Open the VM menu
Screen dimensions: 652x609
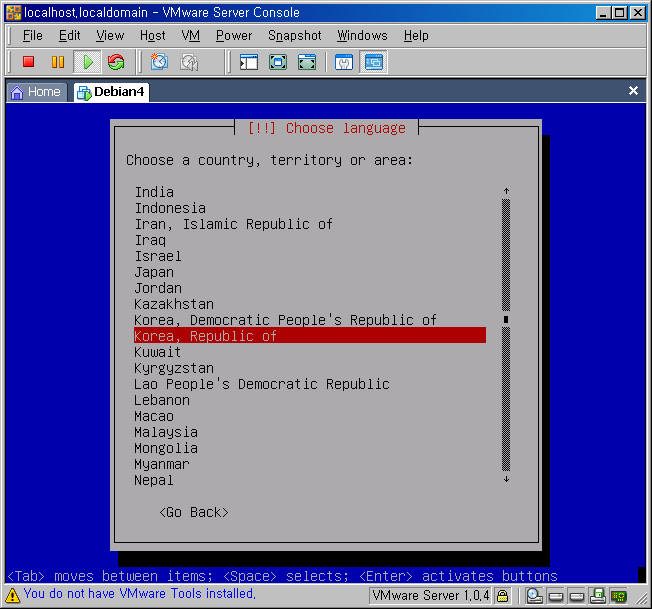tap(191, 35)
